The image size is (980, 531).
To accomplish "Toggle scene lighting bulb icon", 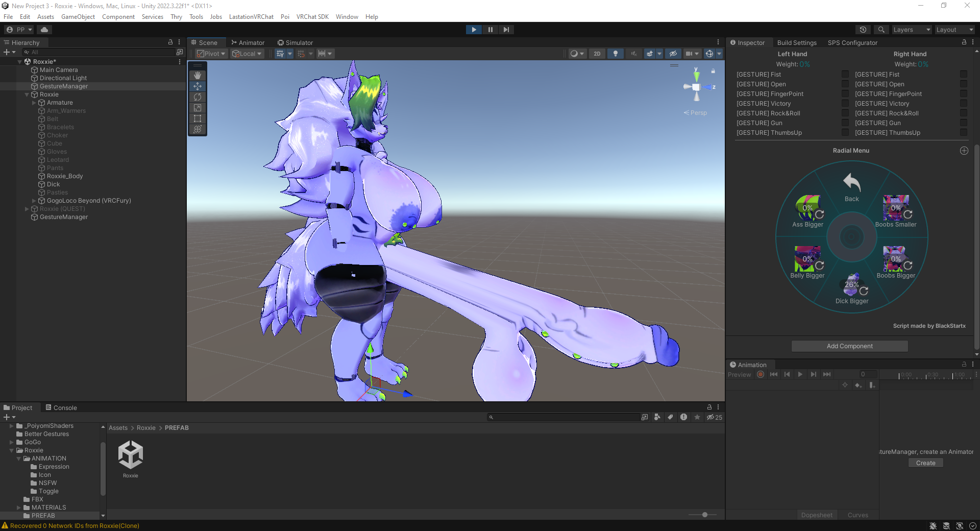I will click(616, 54).
